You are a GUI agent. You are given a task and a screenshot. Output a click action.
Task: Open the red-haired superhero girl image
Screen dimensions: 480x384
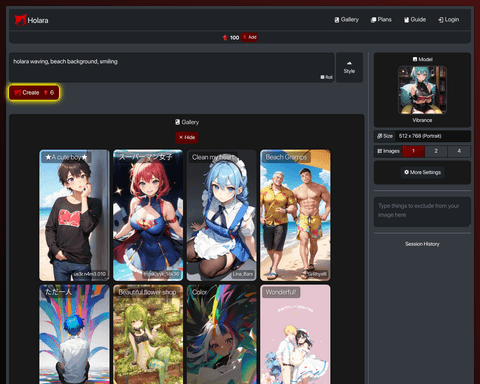point(148,215)
